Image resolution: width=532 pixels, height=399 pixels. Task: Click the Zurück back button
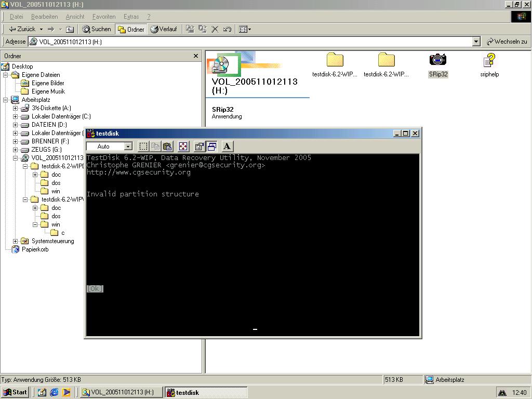coord(22,29)
